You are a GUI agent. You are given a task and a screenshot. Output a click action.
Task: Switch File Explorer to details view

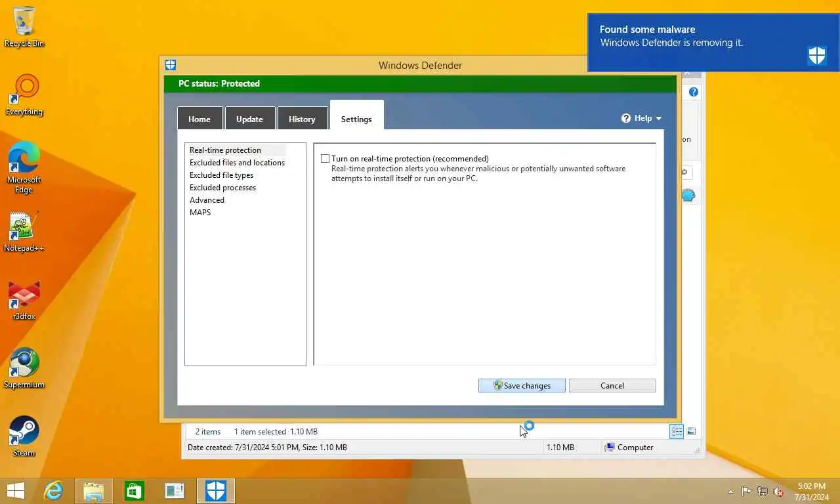[x=677, y=431]
